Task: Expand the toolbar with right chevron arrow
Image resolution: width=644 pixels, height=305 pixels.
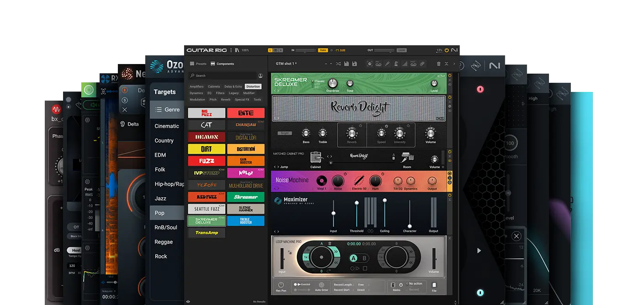Action: (x=454, y=64)
